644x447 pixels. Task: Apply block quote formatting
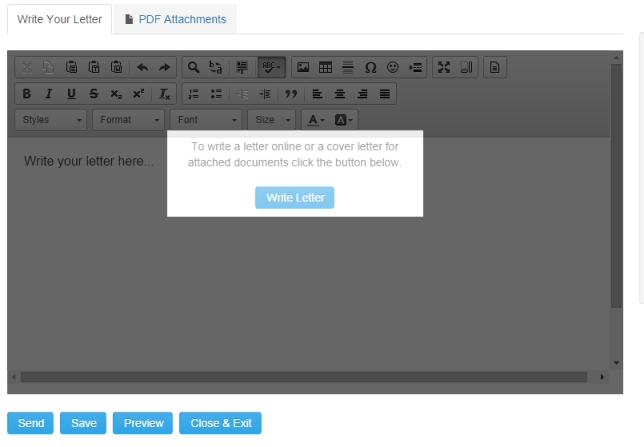[291, 94]
